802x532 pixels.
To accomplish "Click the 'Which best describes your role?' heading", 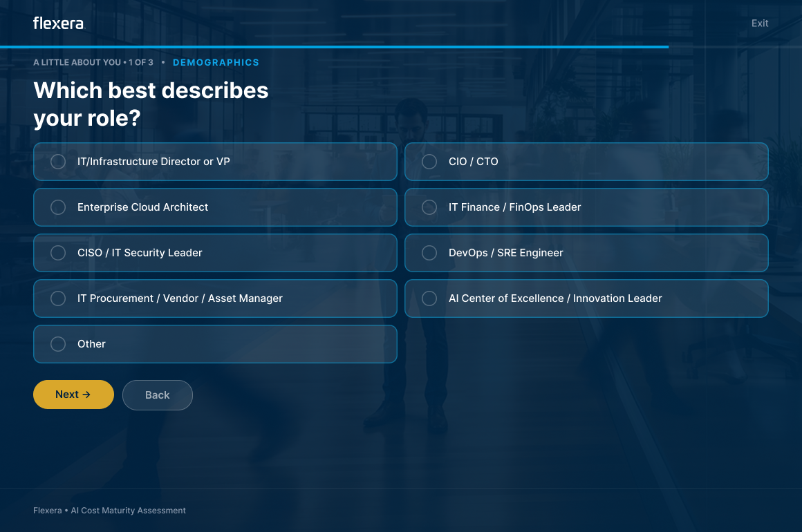I will pos(151,104).
